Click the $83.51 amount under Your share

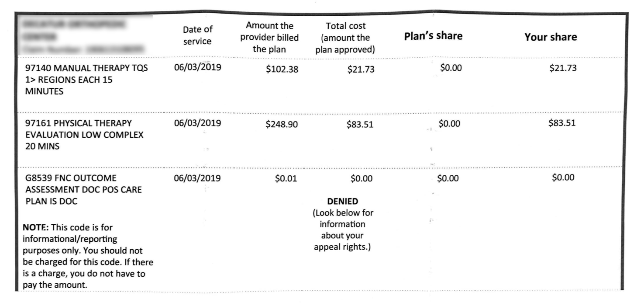click(562, 123)
